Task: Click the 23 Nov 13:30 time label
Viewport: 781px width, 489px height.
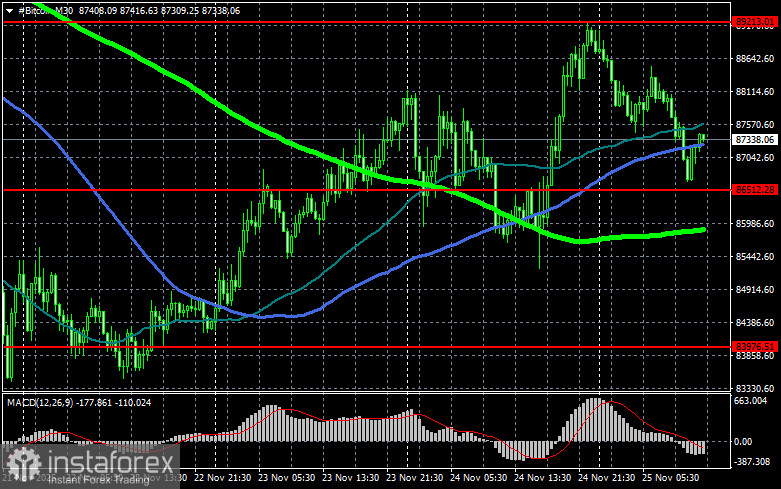Action: [351, 478]
